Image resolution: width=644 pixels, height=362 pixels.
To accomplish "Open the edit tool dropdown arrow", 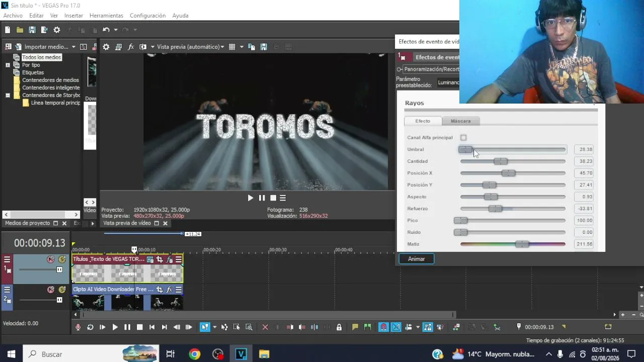I will click(x=214, y=327).
